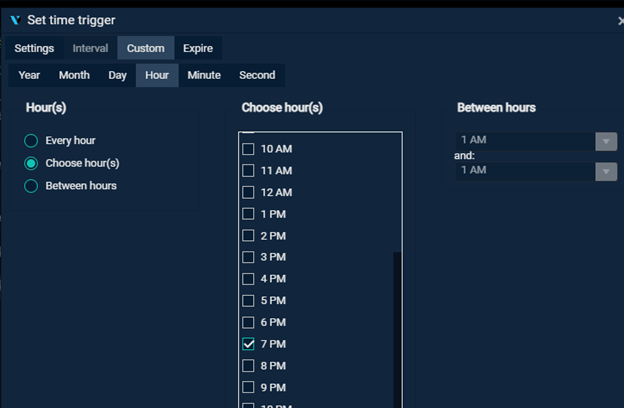Tick the 3 PM checkbox

click(248, 257)
